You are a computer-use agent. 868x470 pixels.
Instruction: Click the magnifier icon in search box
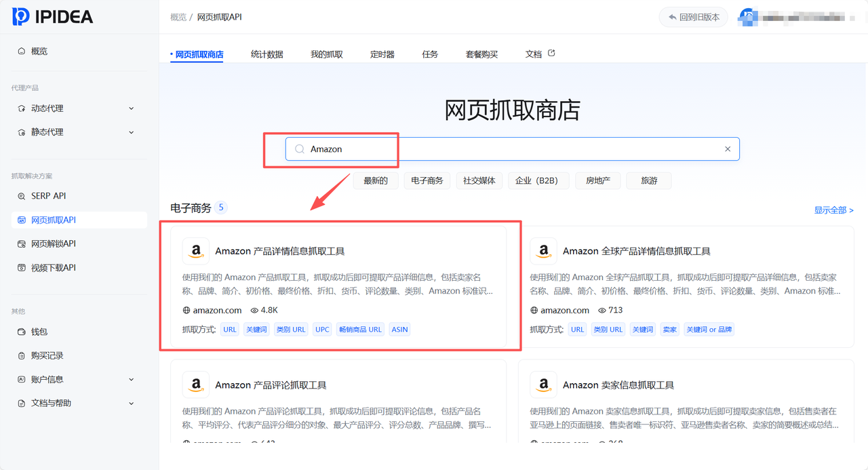(300, 149)
